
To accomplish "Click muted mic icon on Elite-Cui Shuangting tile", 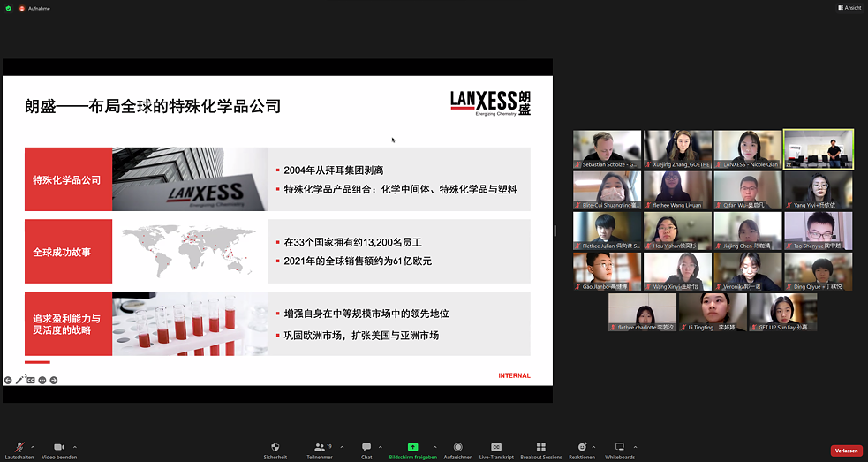I will pyautogui.click(x=578, y=205).
